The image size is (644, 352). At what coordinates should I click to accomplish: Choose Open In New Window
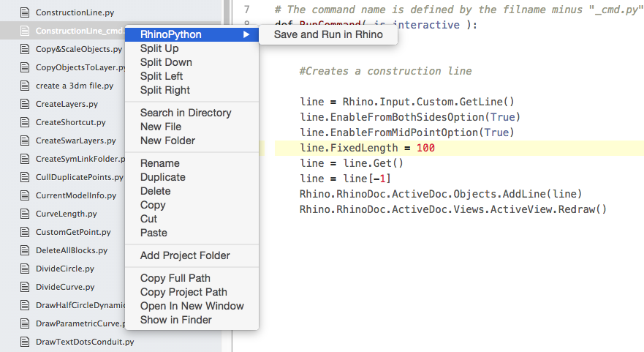pos(192,306)
